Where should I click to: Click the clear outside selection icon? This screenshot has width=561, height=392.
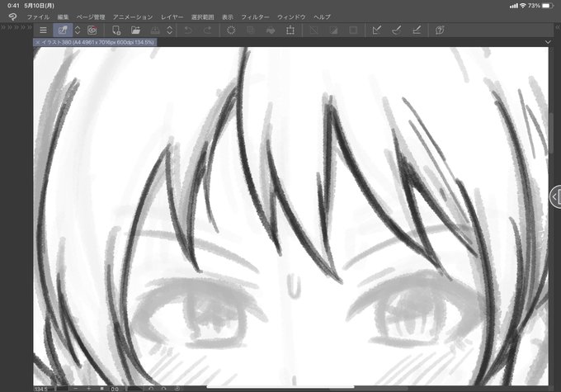point(251,31)
